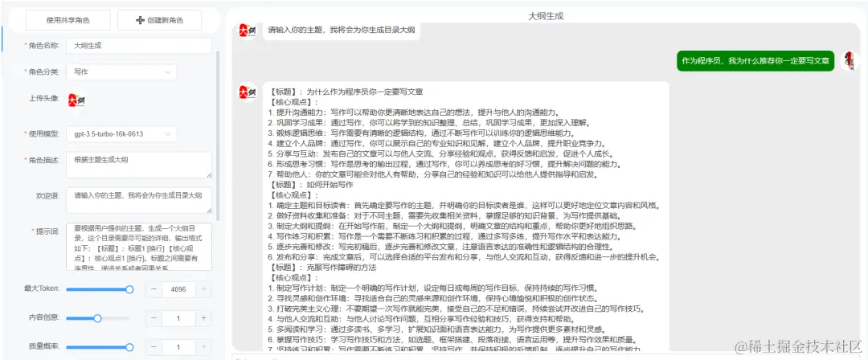This screenshot has width=868, height=360.
Task: Click the 使用共享角色 button
Action: click(x=68, y=21)
